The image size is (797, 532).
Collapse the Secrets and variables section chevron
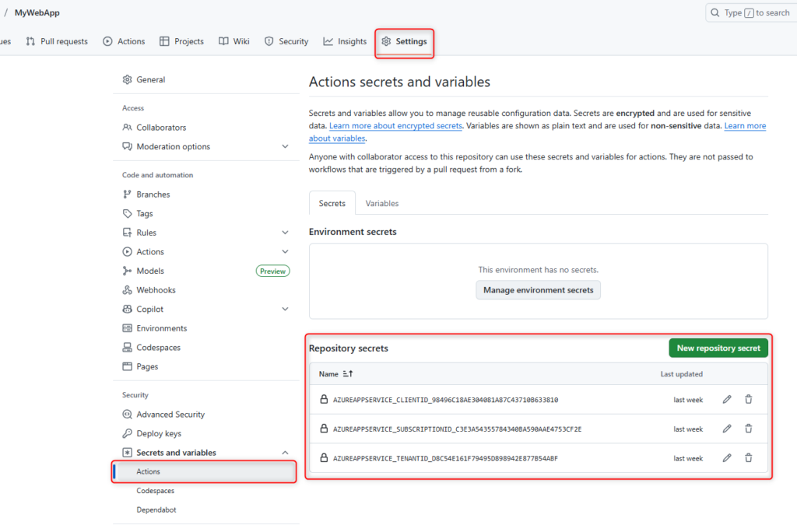pos(285,452)
